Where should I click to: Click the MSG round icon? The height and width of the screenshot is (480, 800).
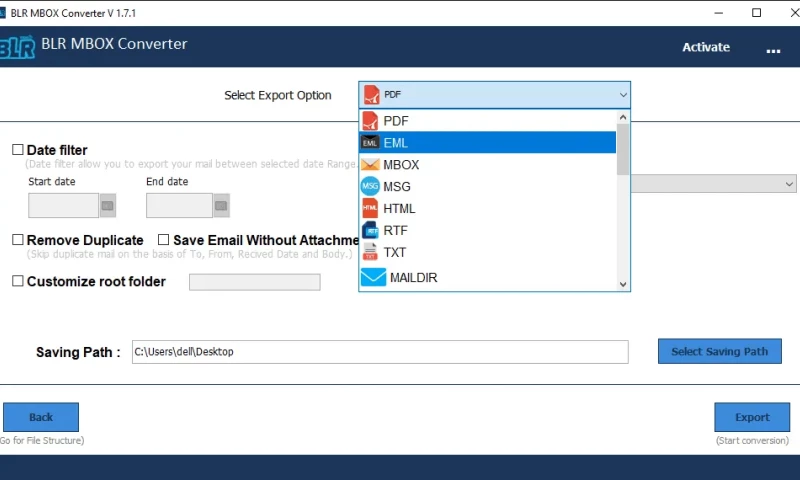click(x=370, y=186)
